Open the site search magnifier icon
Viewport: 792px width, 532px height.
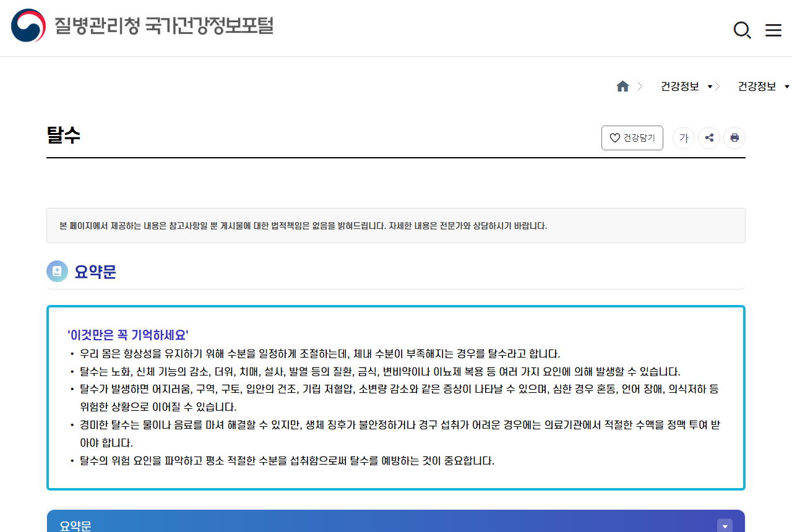pos(742,30)
